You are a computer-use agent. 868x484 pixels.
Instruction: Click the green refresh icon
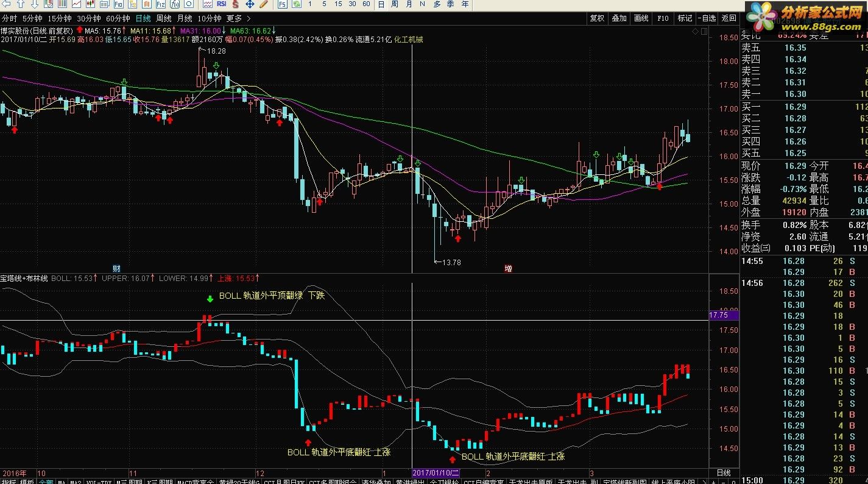297,4
